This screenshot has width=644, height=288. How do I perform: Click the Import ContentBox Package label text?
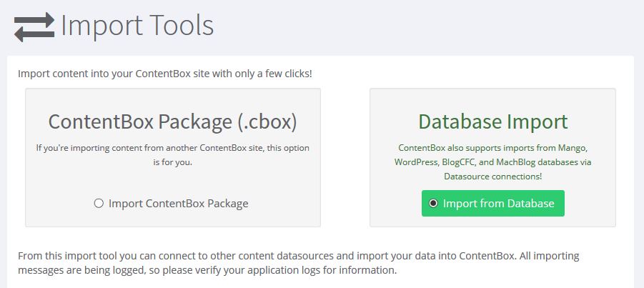(x=178, y=204)
